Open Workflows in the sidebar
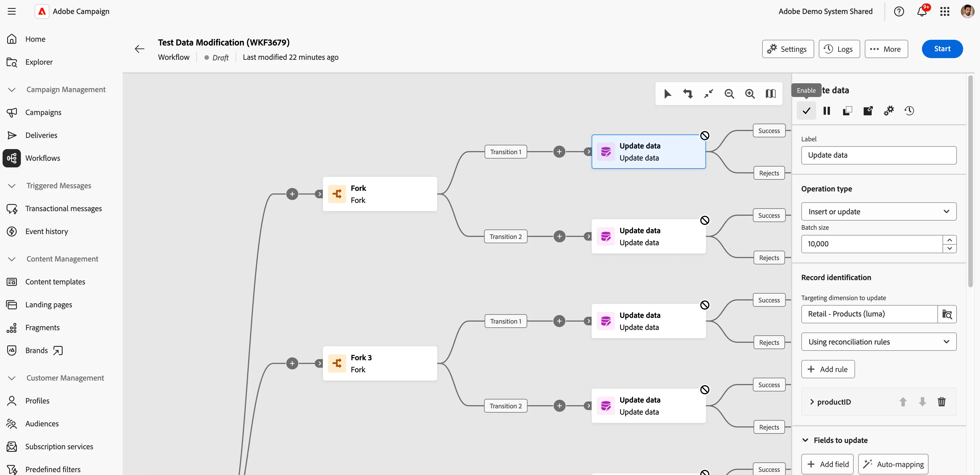 point(42,158)
